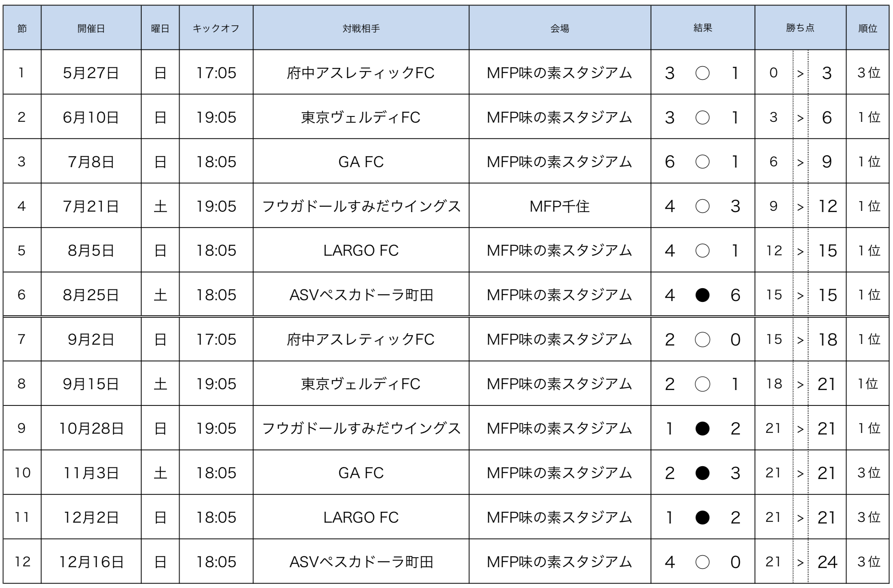The width and height of the screenshot is (893, 588).
Task: Select the 対戦相手 column header
Action: pos(361,28)
